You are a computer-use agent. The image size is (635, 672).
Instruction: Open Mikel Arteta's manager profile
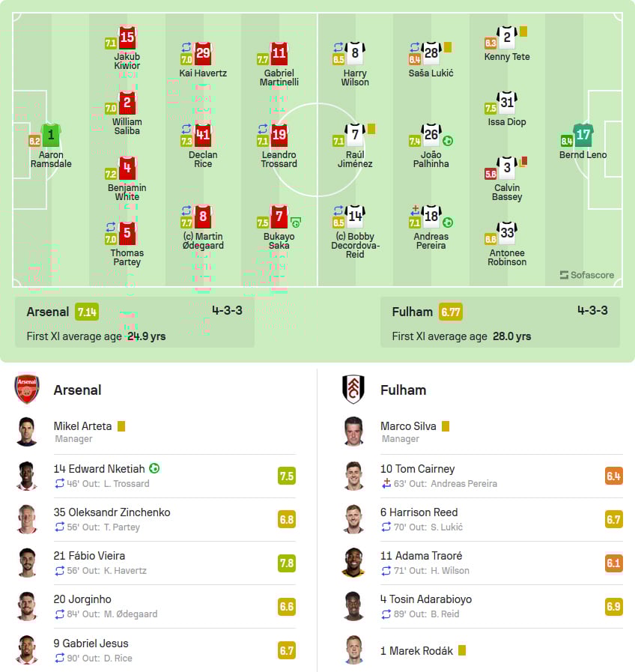coord(82,426)
